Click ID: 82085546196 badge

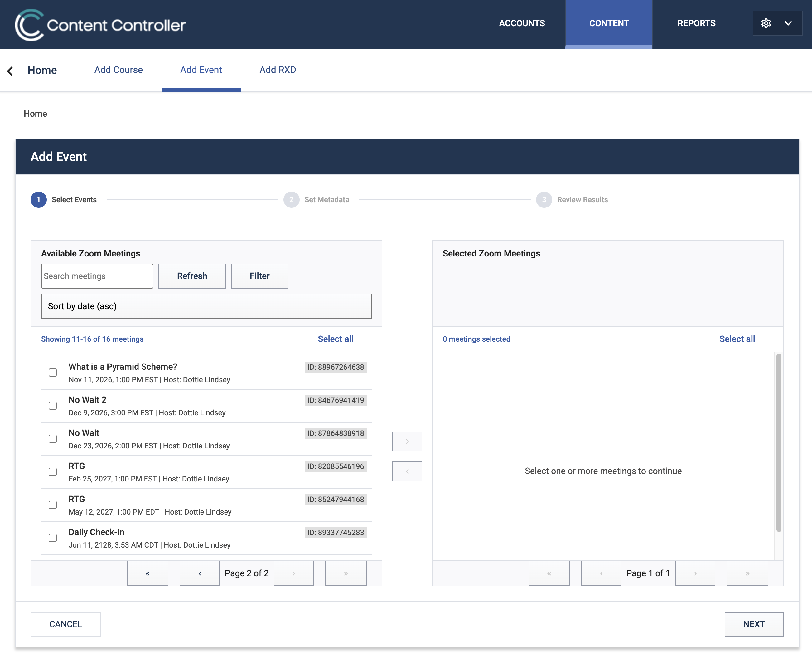[x=336, y=466]
